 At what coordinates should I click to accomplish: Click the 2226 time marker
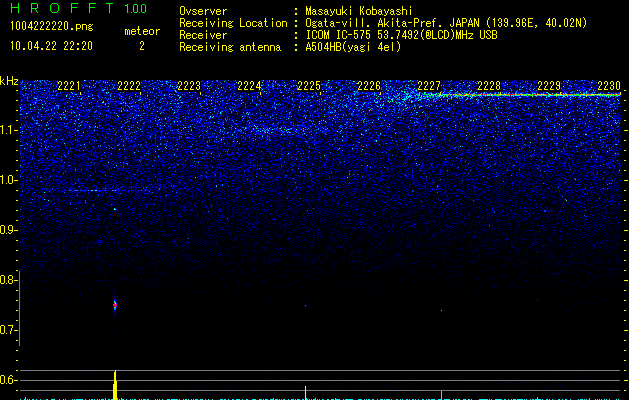click(x=369, y=86)
